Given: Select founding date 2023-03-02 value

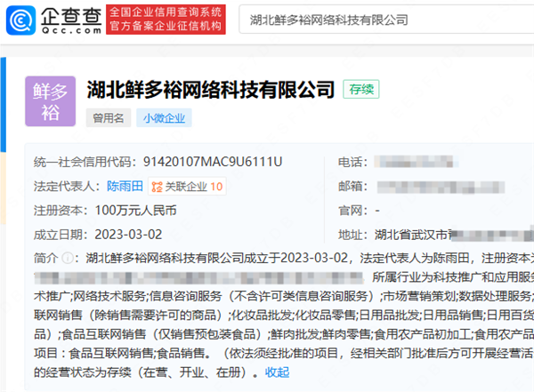Looking at the screenshot, I should [128, 235].
